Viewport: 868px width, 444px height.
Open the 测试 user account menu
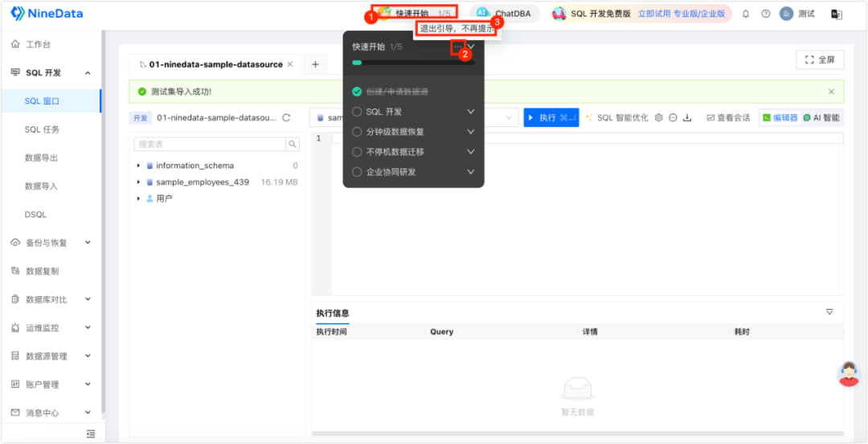[x=797, y=14]
